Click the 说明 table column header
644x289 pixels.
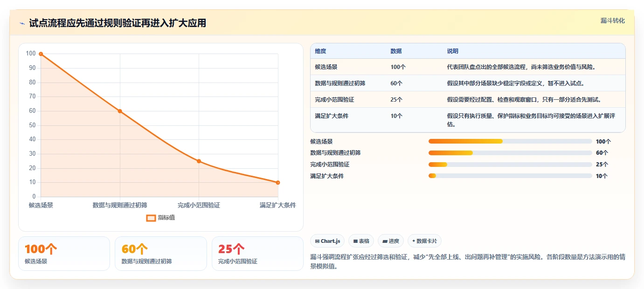pos(452,51)
